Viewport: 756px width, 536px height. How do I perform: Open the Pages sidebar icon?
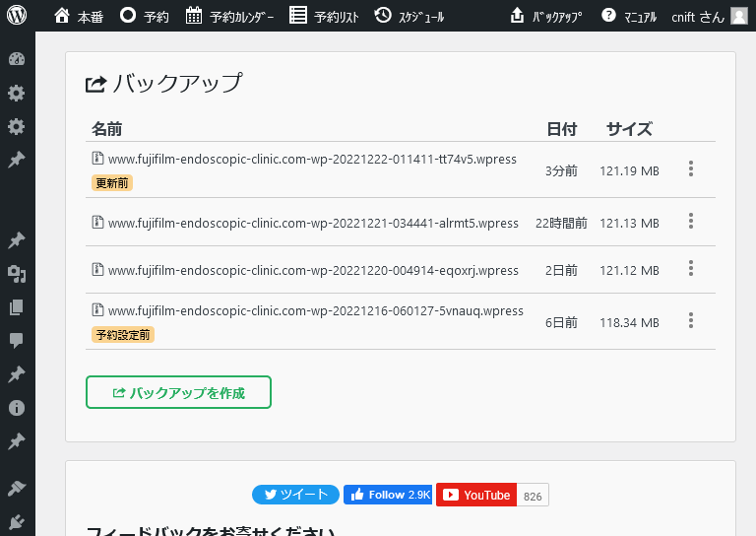point(17,306)
